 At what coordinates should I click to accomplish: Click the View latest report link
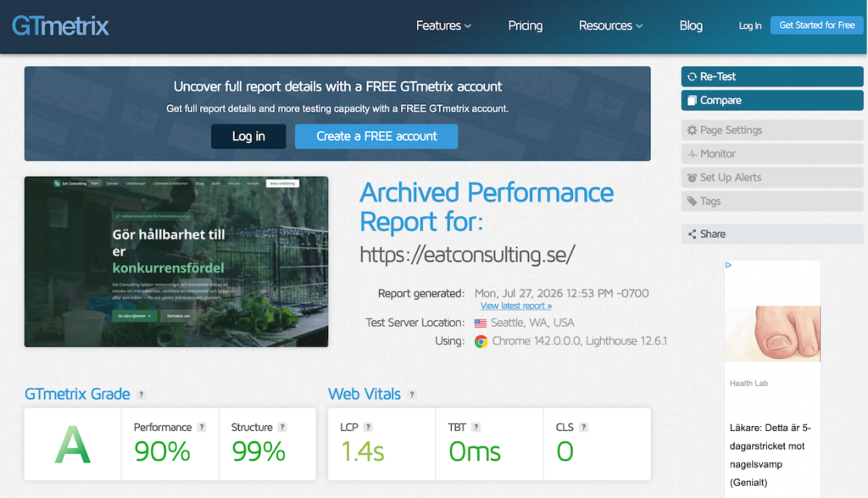(516, 306)
